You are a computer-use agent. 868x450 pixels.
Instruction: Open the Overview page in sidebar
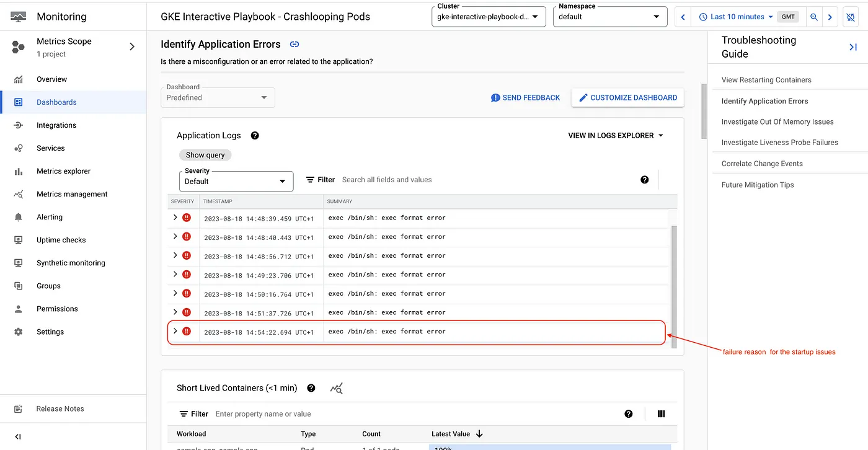[51, 79]
